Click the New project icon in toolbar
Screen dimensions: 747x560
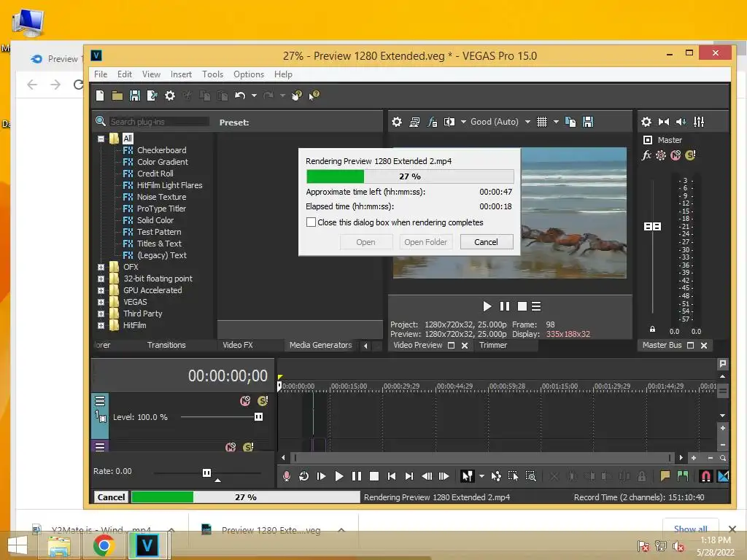[100, 96]
